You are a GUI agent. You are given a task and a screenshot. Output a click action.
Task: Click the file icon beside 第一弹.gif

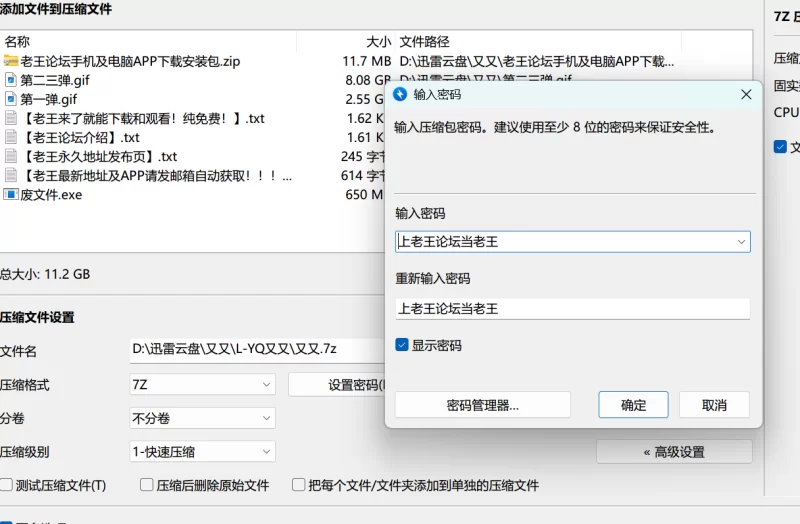point(11,99)
